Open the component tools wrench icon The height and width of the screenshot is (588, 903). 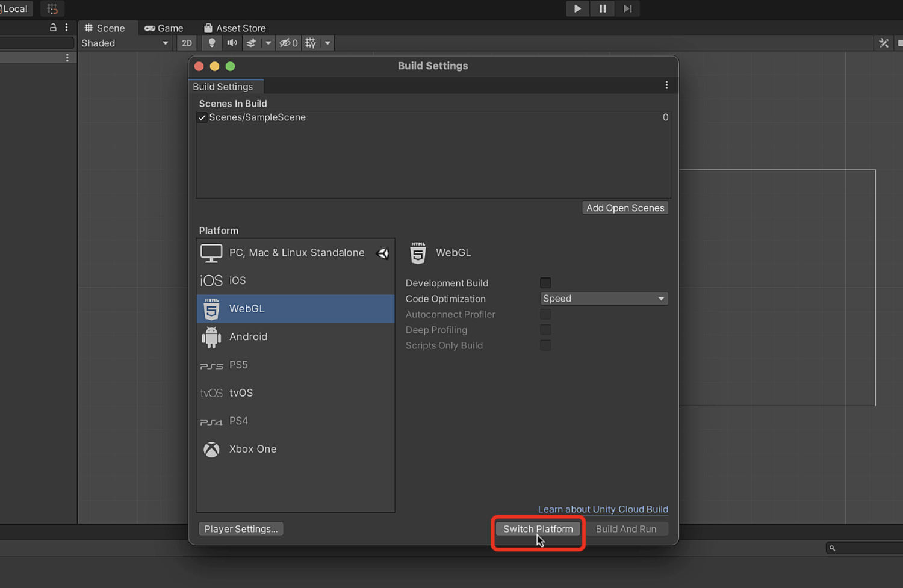[x=884, y=43]
